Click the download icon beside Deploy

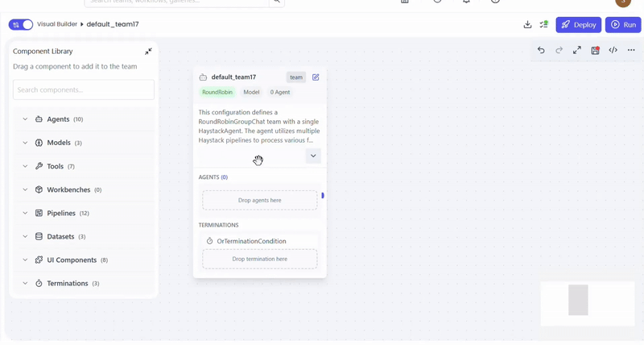coord(527,25)
